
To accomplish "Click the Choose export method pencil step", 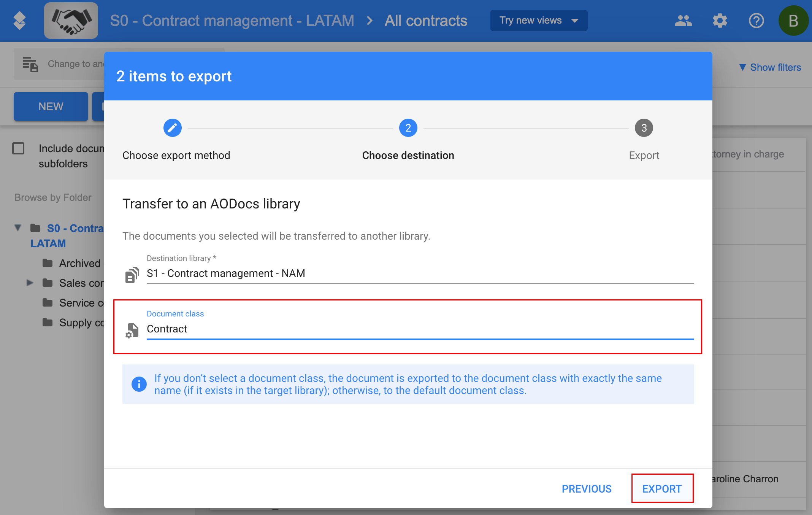I will tap(173, 128).
